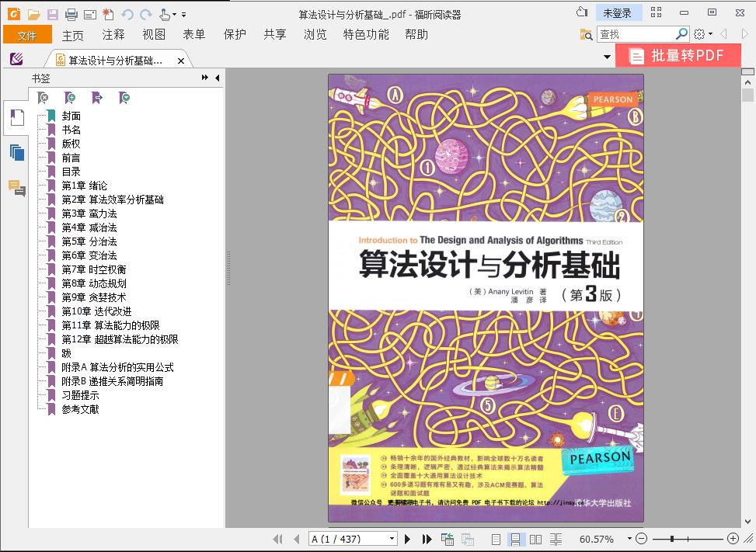
Task: Click the 批量转PDF button
Action: click(x=678, y=56)
